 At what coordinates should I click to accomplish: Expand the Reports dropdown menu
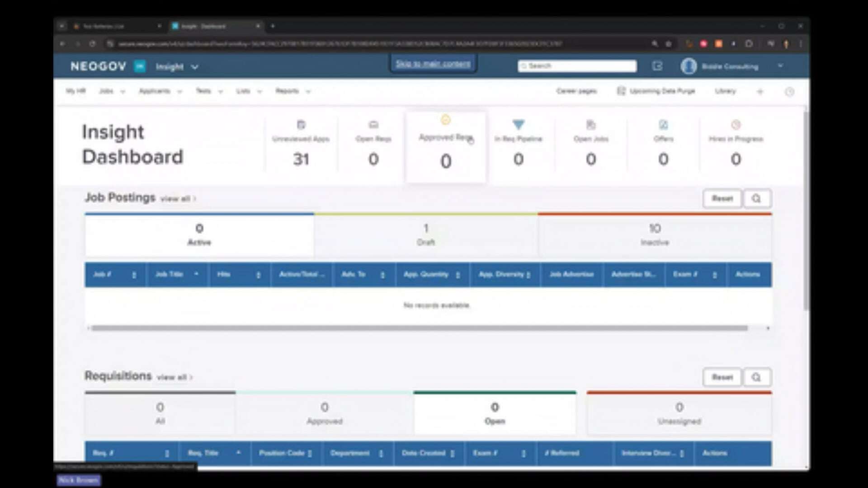(291, 91)
